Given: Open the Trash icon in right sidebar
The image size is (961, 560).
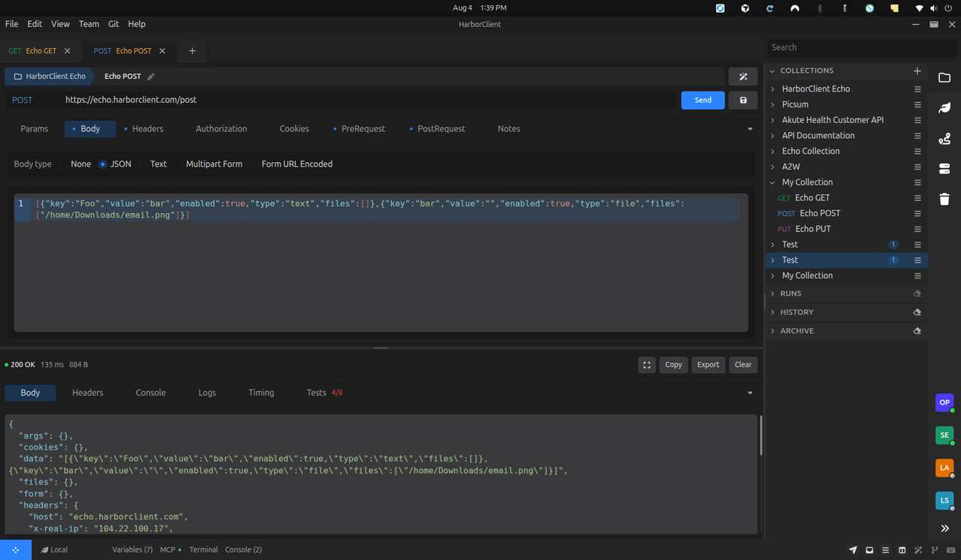Looking at the screenshot, I should pyautogui.click(x=944, y=199).
